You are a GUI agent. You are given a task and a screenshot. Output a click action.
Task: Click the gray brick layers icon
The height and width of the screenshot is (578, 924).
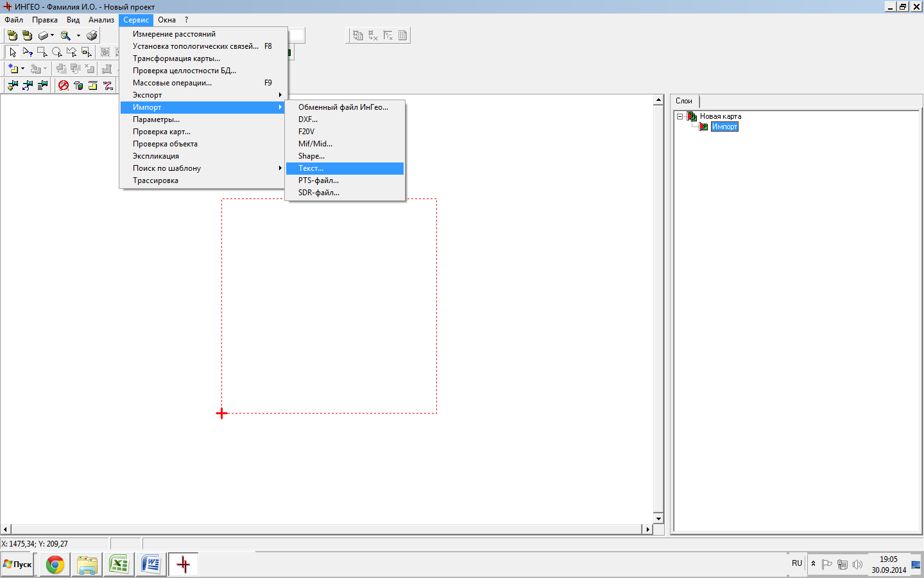coord(43,35)
